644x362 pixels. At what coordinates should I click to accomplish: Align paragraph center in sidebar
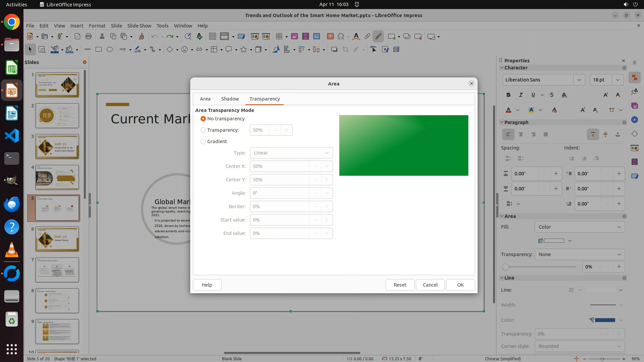coord(521,134)
